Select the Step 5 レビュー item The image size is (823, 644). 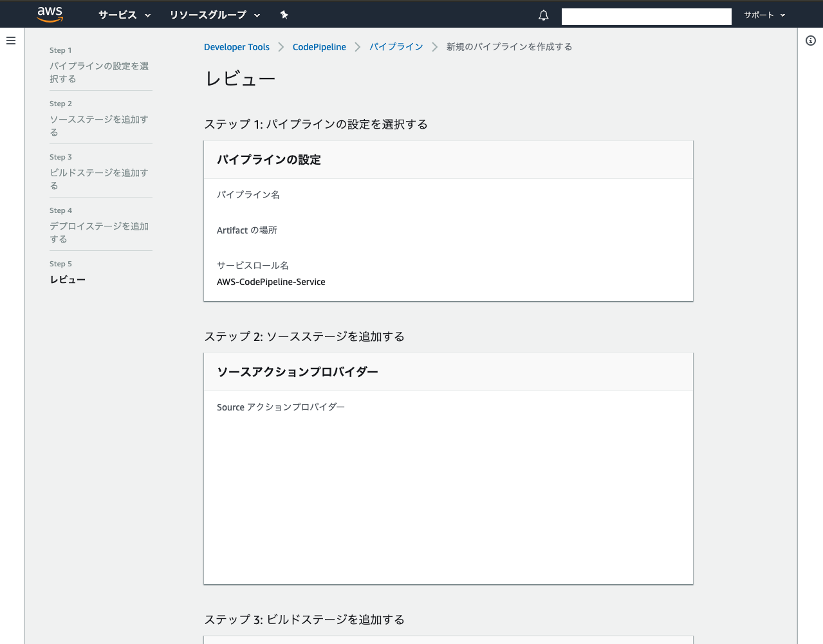[68, 279]
